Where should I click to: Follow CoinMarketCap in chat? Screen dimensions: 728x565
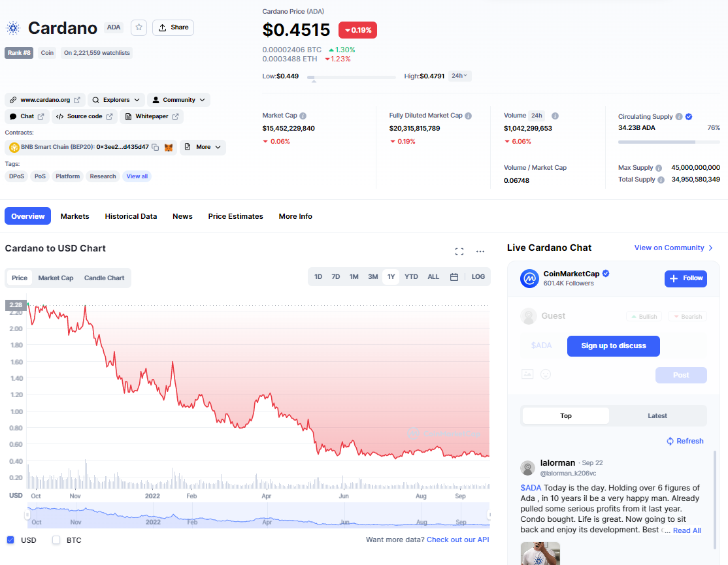click(686, 278)
